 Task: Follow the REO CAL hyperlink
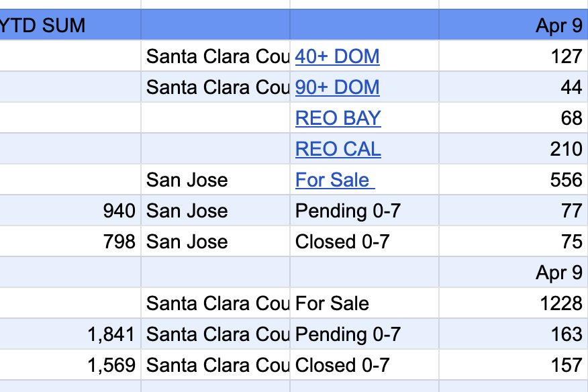point(338,149)
